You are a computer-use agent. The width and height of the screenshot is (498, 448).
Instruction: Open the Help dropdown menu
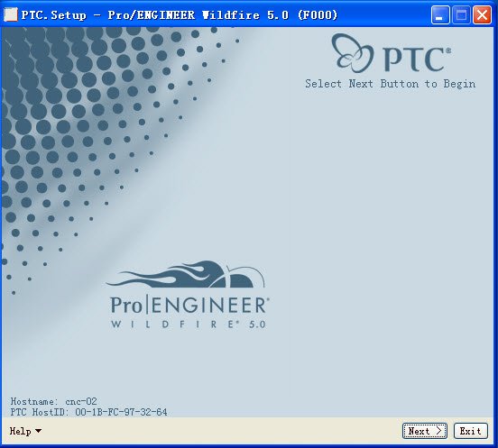25,431
